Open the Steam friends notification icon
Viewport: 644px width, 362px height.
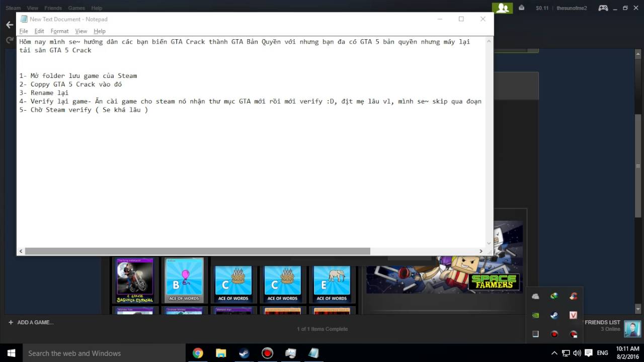[x=502, y=8]
